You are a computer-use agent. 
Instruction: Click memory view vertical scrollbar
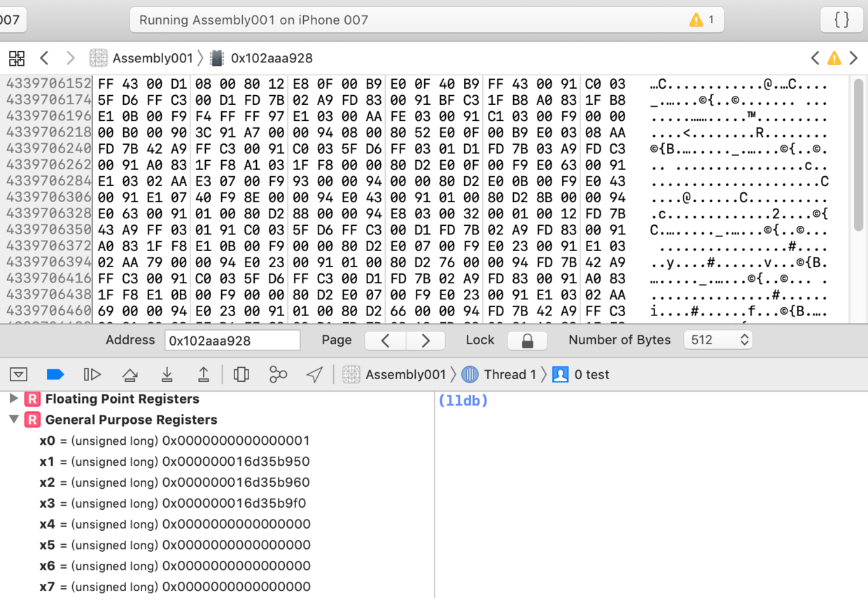coord(859,155)
